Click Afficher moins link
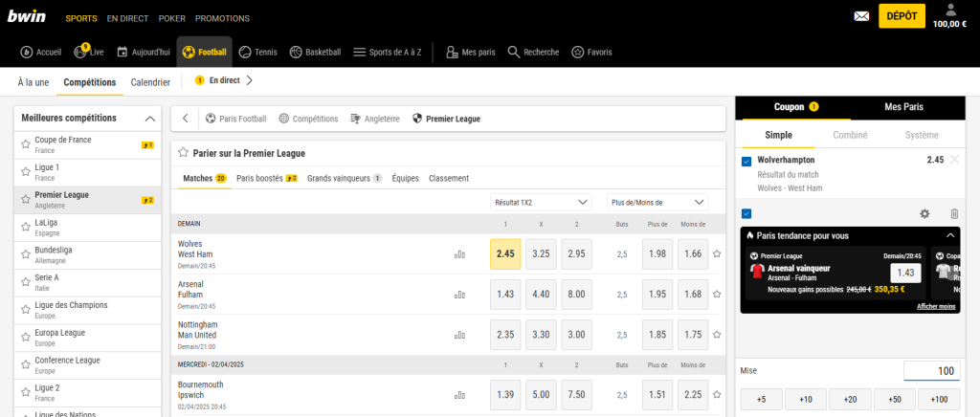The width and height of the screenshot is (980, 417). click(x=936, y=306)
